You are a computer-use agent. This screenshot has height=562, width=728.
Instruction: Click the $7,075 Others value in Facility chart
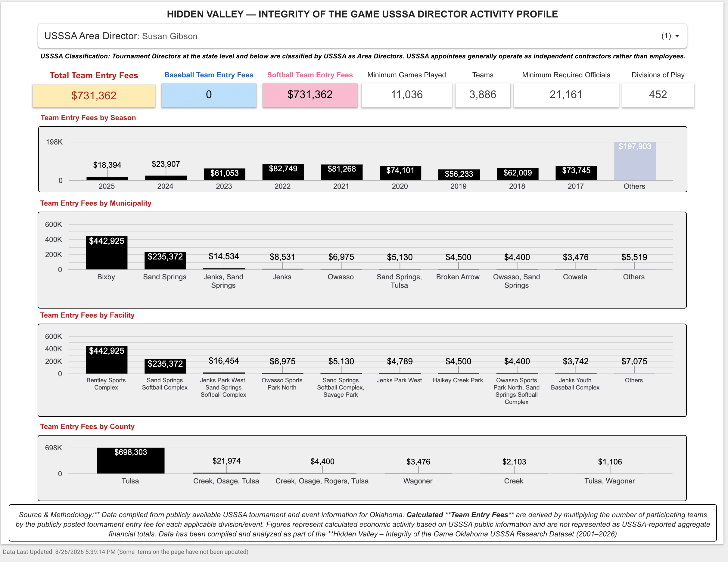click(634, 361)
